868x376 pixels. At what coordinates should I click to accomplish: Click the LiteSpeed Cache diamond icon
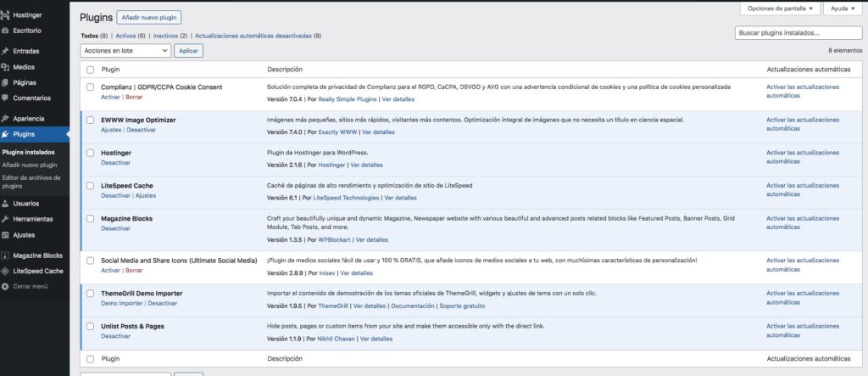tap(5, 272)
